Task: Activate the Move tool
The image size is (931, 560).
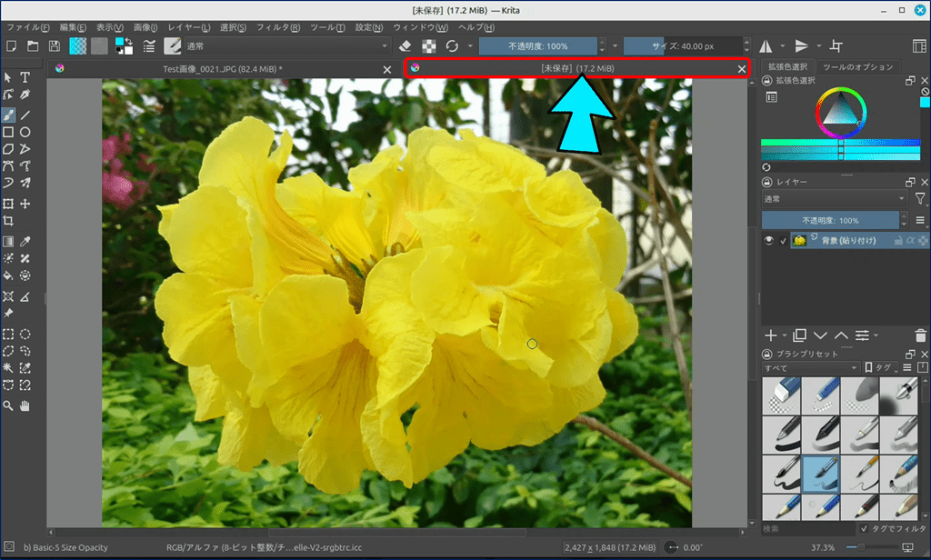Action: click(x=25, y=204)
